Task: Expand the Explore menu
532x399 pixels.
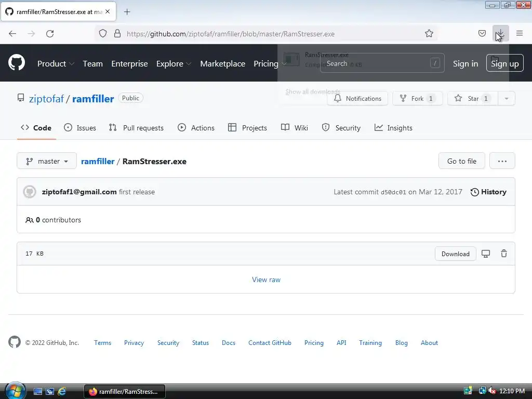Action: click(174, 63)
